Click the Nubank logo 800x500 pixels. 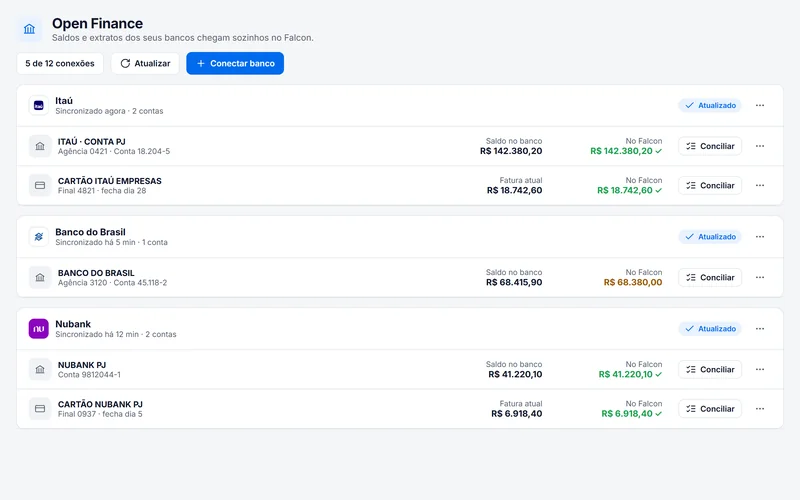tap(39, 329)
